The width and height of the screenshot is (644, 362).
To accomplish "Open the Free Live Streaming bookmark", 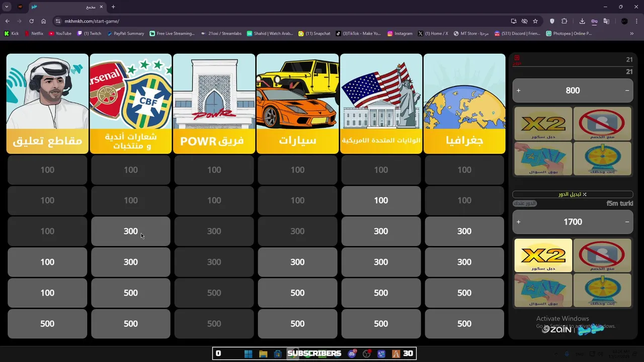I will coord(172,34).
